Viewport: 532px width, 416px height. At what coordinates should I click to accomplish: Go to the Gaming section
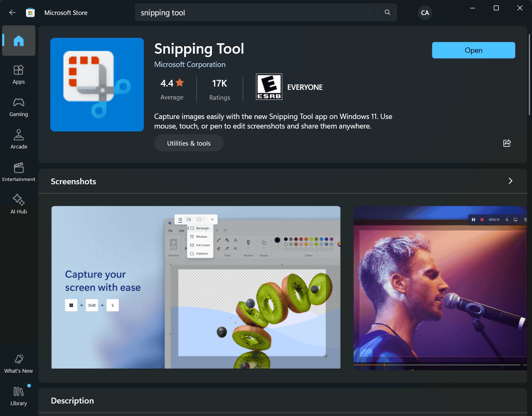19,107
